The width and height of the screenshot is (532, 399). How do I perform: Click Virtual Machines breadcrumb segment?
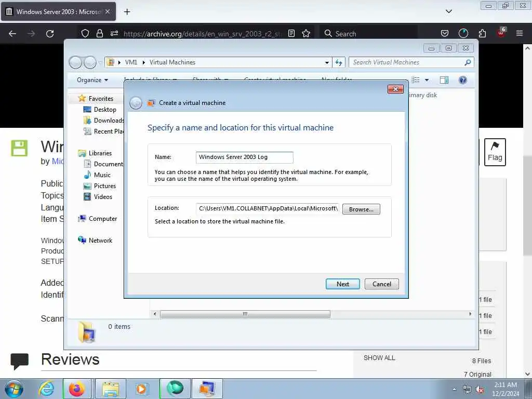172,62
